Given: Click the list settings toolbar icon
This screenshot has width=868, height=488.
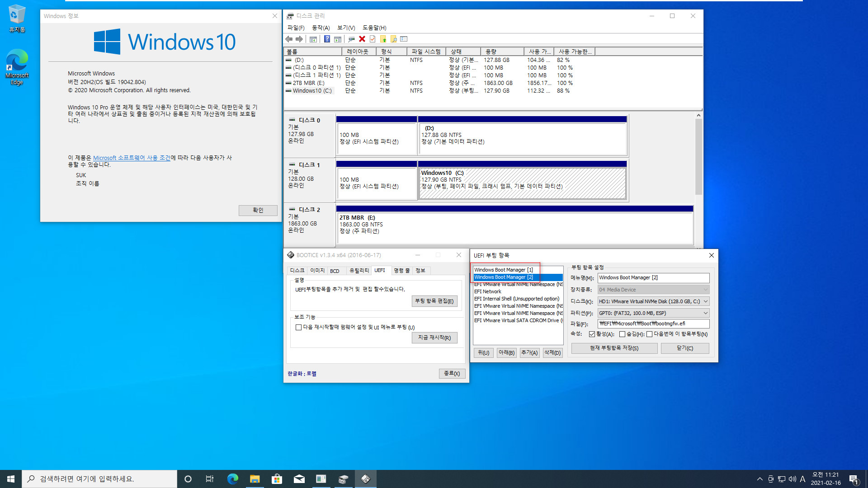Looking at the screenshot, I should click(x=404, y=39).
